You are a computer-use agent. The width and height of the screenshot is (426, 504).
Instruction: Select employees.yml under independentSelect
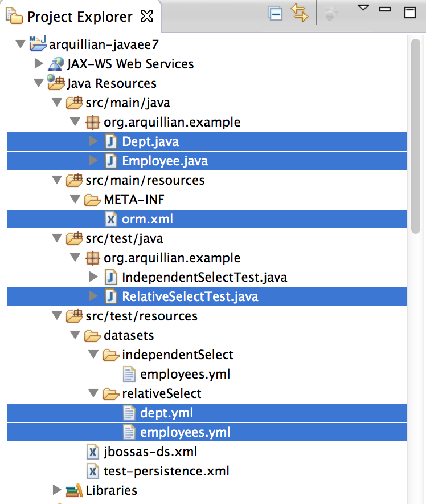pos(185,374)
